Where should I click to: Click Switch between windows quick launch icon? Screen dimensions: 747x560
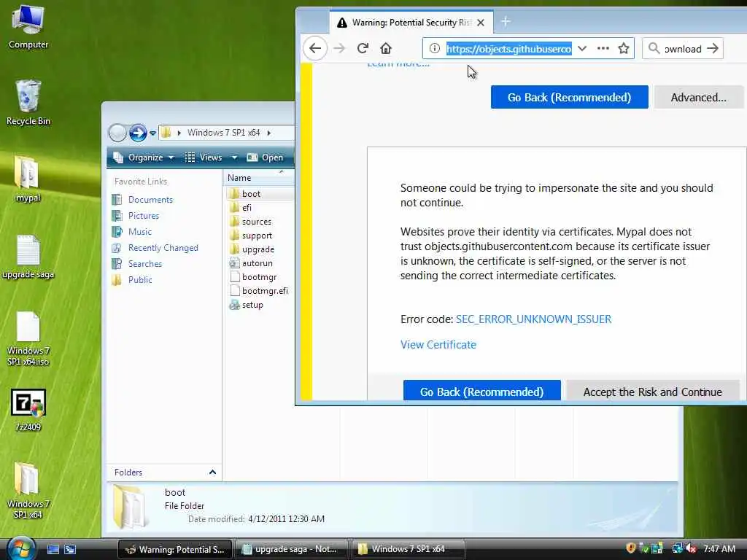70,550
